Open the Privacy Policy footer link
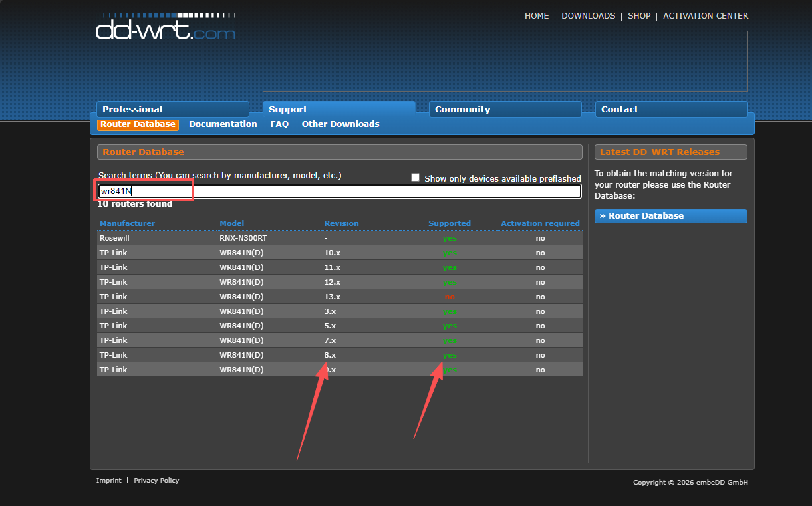Image resolution: width=812 pixels, height=506 pixels. click(x=156, y=480)
